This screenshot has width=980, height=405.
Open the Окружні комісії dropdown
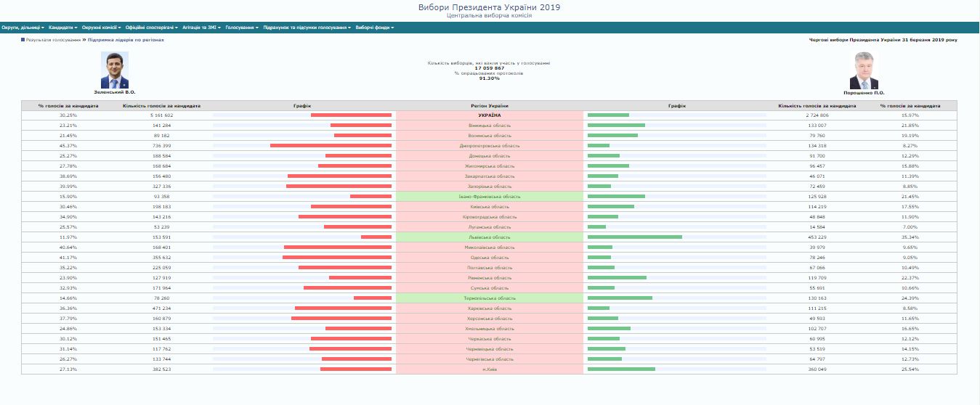[101, 28]
